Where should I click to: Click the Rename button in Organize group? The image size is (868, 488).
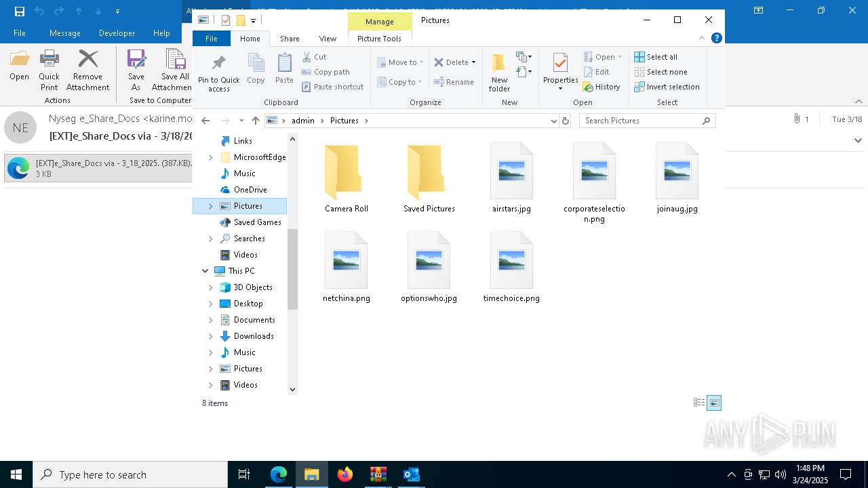[454, 82]
